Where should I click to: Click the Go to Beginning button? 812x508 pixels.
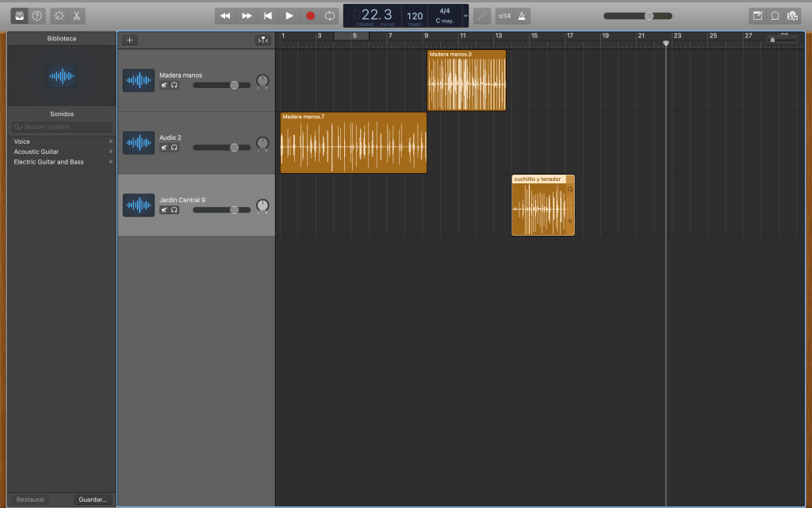tap(268, 16)
